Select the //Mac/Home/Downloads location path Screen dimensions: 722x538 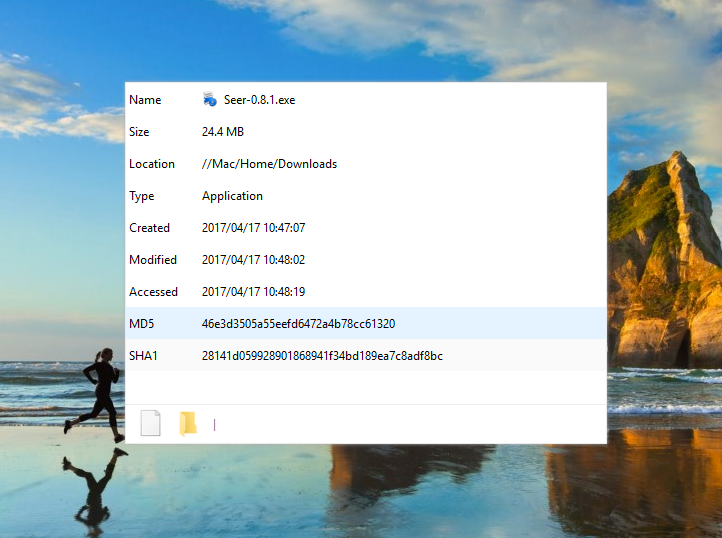pos(269,164)
